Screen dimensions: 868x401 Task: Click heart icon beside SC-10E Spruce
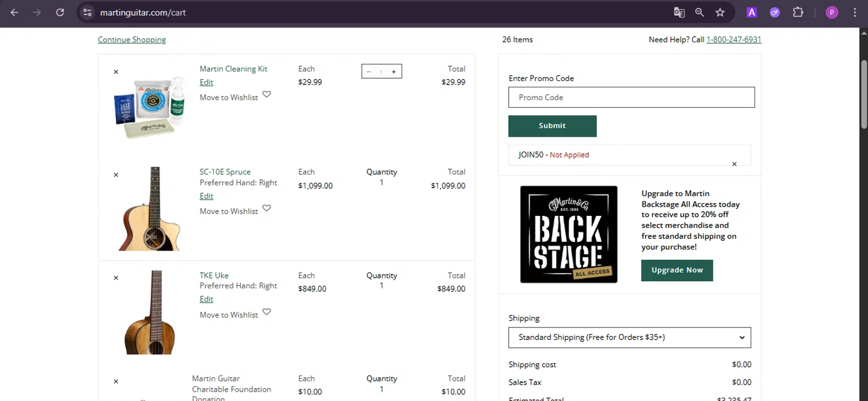267,208
